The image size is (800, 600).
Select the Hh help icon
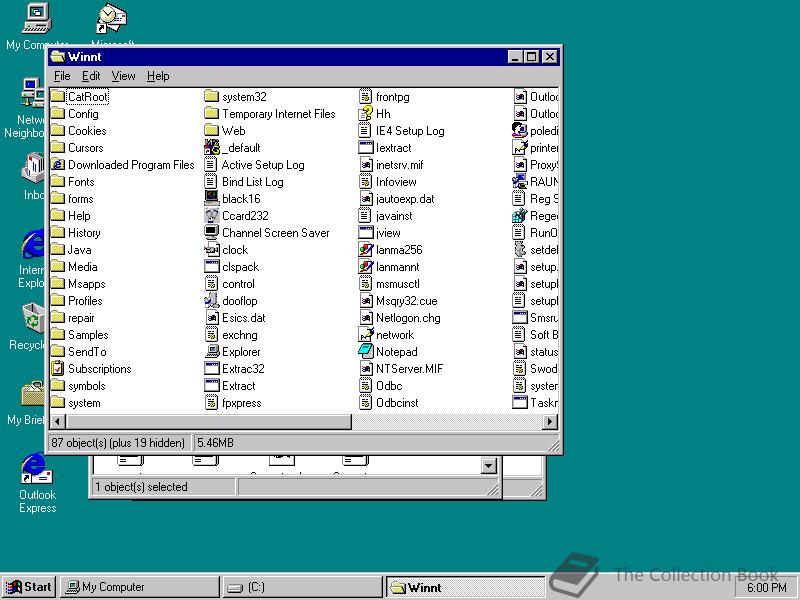pos(365,113)
